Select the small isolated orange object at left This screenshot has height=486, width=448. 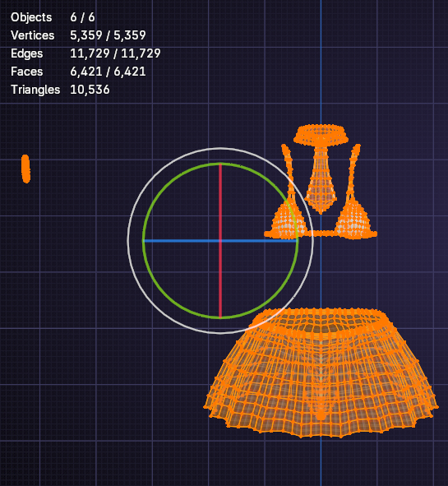pos(25,169)
